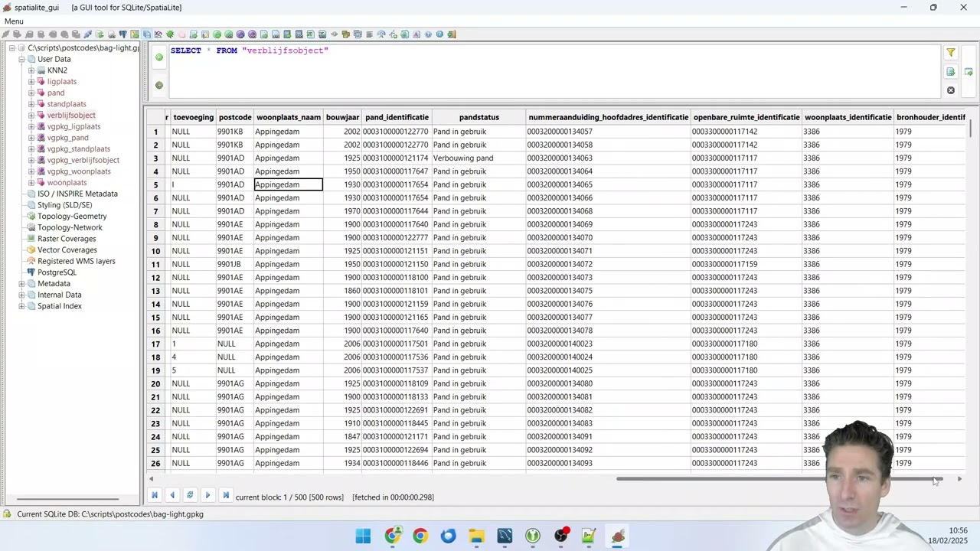Click the bouwjaar cell showing 1847
980x551 pixels.
coord(342,436)
